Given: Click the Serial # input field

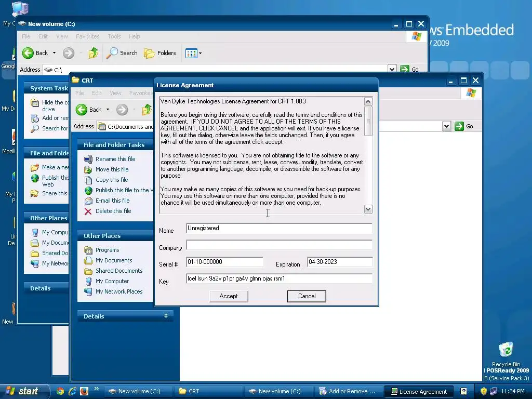Looking at the screenshot, I should pyautogui.click(x=224, y=262).
